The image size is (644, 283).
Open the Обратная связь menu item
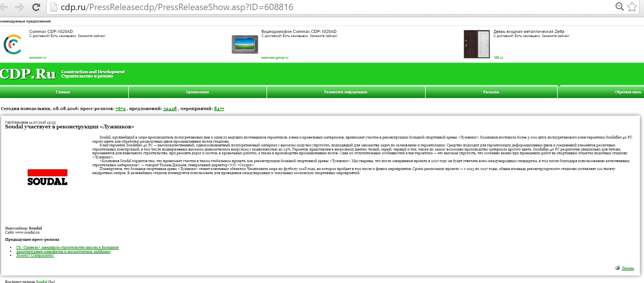[628, 92]
